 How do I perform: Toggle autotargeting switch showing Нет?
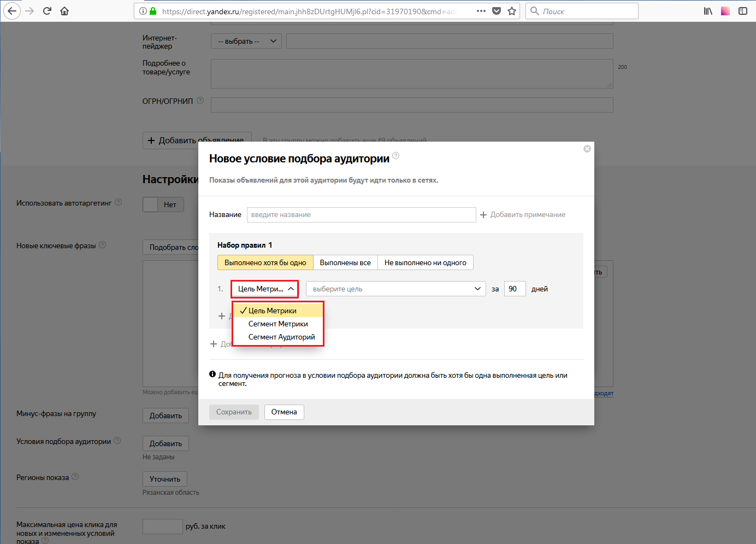[x=163, y=204]
